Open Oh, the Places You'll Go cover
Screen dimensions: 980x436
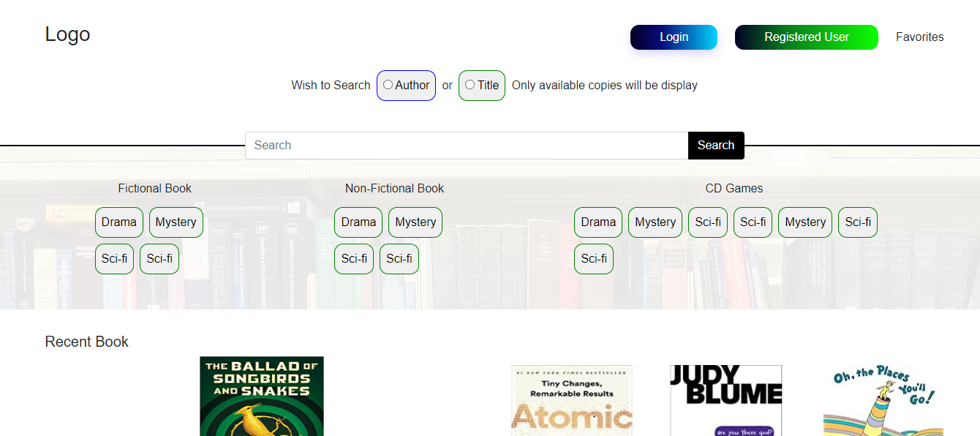(883, 401)
